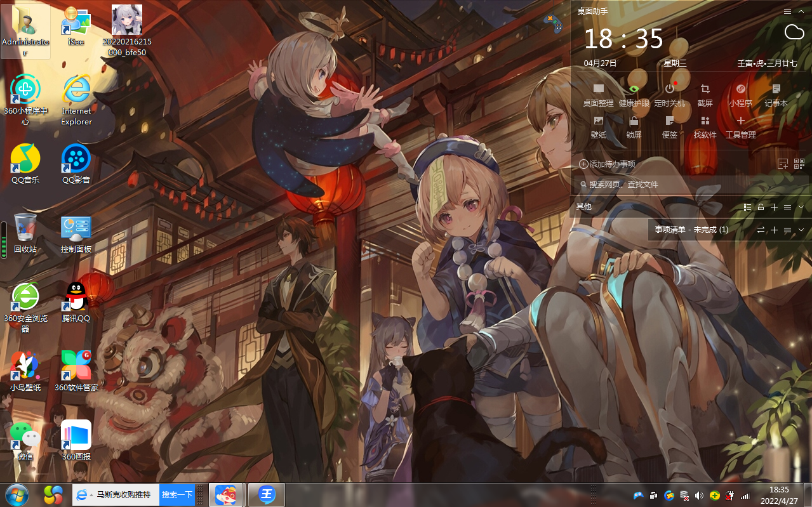Open the blue 王 taskbar app
The image size is (812, 507).
click(266, 495)
